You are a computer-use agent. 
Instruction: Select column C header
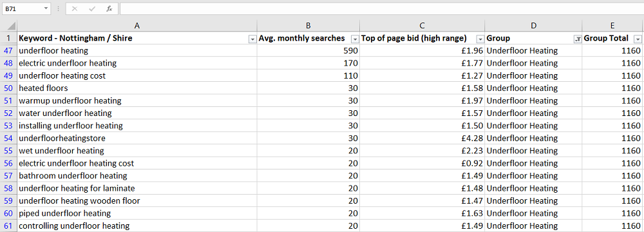click(x=422, y=26)
